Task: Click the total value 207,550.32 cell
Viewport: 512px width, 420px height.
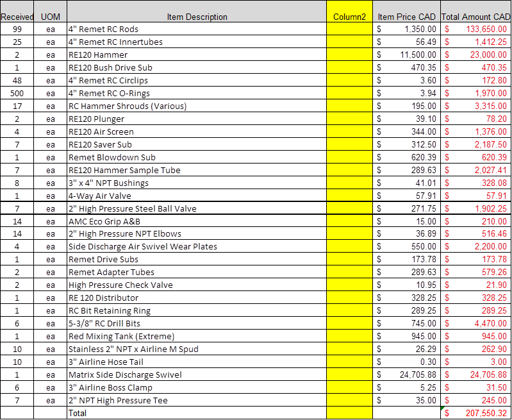Action: 475,413
